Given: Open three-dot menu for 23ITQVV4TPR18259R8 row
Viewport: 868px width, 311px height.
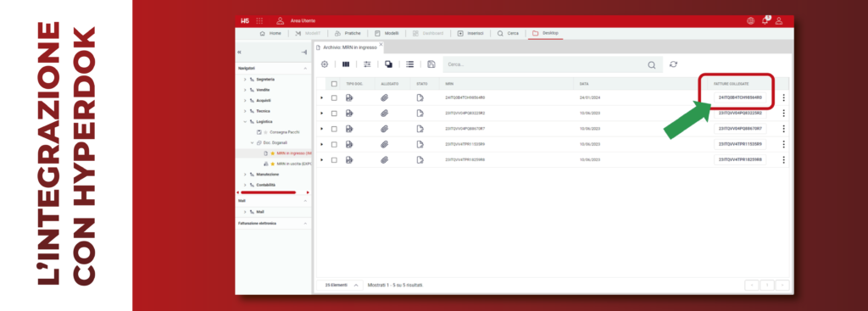Looking at the screenshot, I should tap(784, 160).
